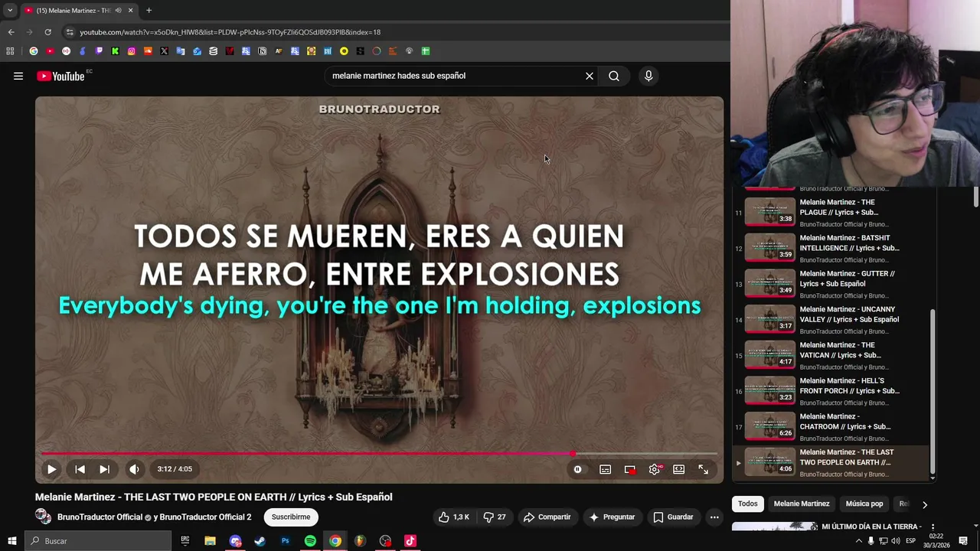This screenshot has width=980, height=551.
Task: Open the Google bookmark
Action: (x=33, y=51)
